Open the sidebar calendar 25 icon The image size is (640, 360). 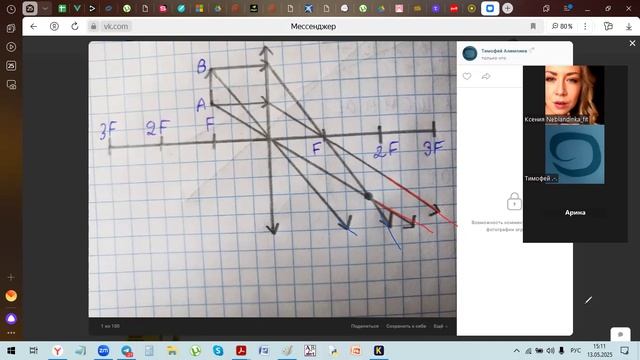tap(11, 66)
